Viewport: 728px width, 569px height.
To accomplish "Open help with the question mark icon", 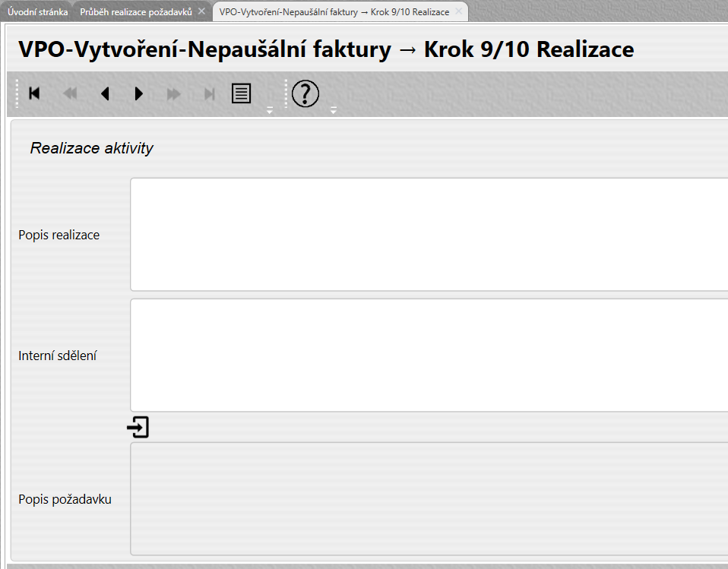I will (305, 93).
